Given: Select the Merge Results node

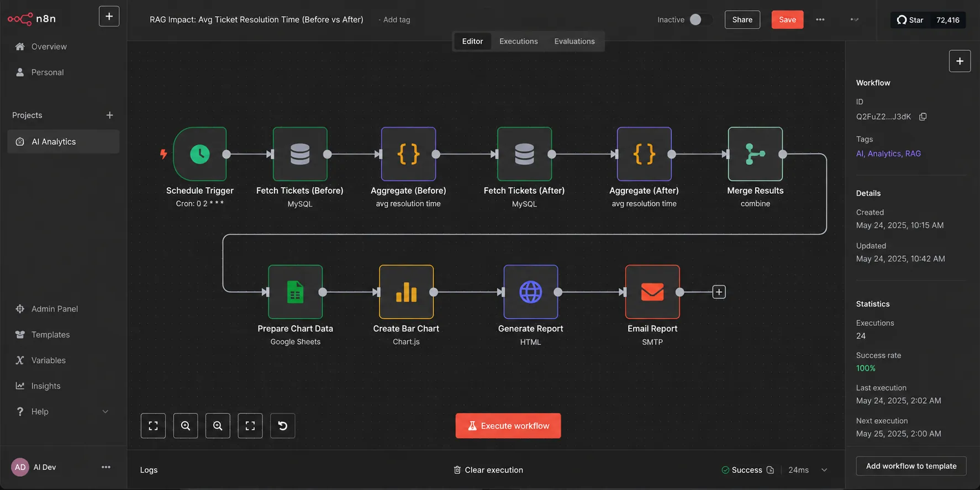Looking at the screenshot, I should click(x=755, y=154).
